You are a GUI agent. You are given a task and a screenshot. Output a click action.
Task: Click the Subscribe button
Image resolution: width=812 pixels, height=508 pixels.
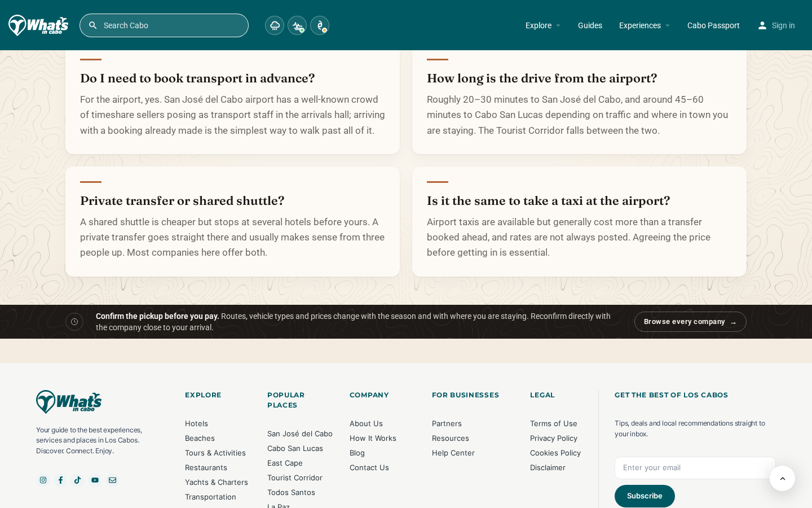645,496
